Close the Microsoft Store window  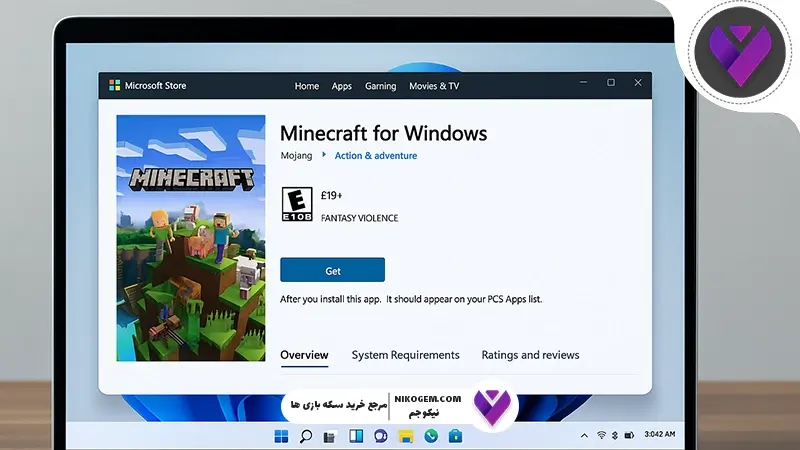638,83
